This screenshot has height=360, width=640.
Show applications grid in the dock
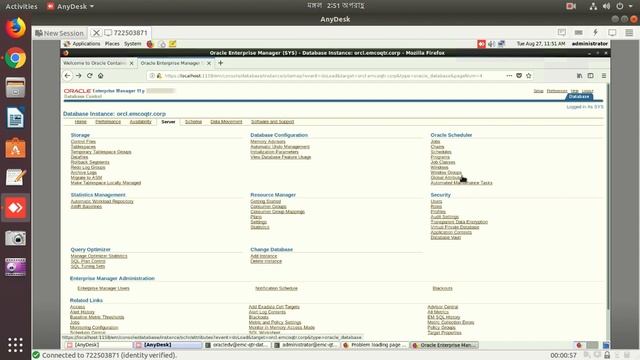click(16, 345)
